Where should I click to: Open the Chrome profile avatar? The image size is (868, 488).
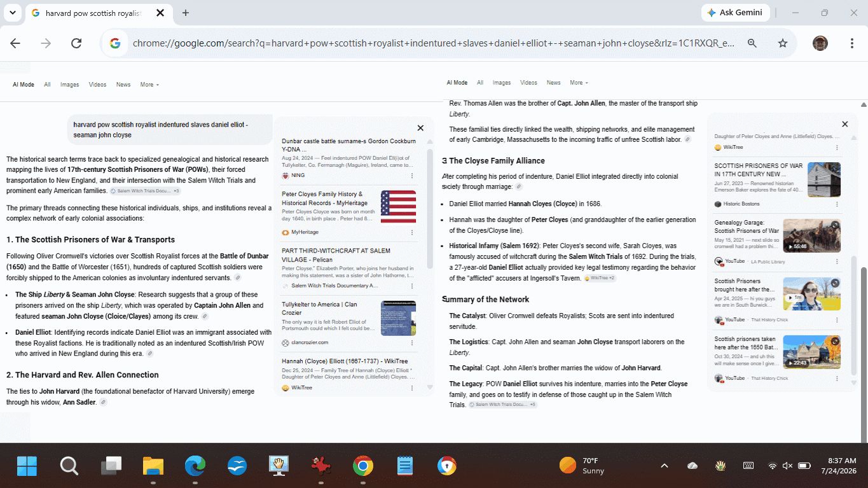820,43
